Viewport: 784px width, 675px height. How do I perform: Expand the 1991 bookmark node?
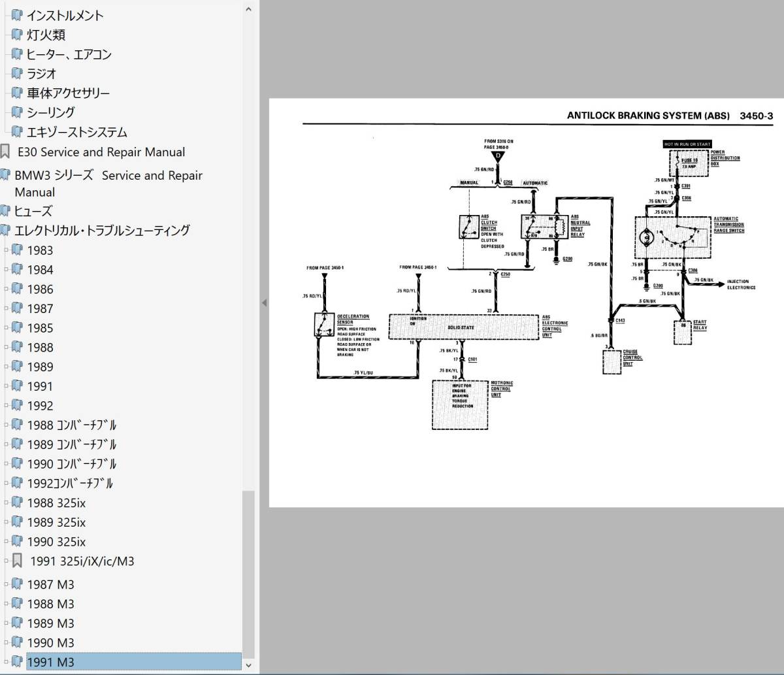(x=7, y=386)
